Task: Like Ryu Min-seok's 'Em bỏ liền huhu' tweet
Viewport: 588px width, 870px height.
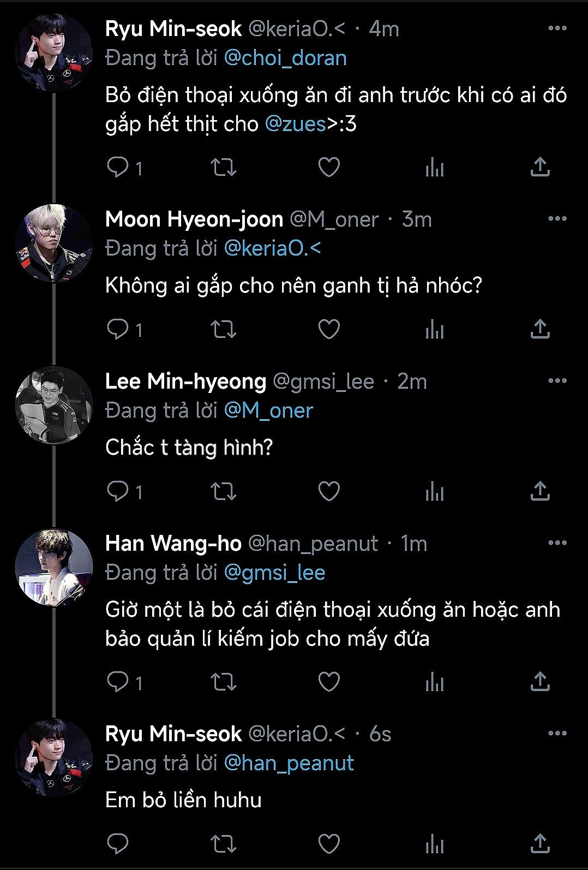Action: [329, 843]
